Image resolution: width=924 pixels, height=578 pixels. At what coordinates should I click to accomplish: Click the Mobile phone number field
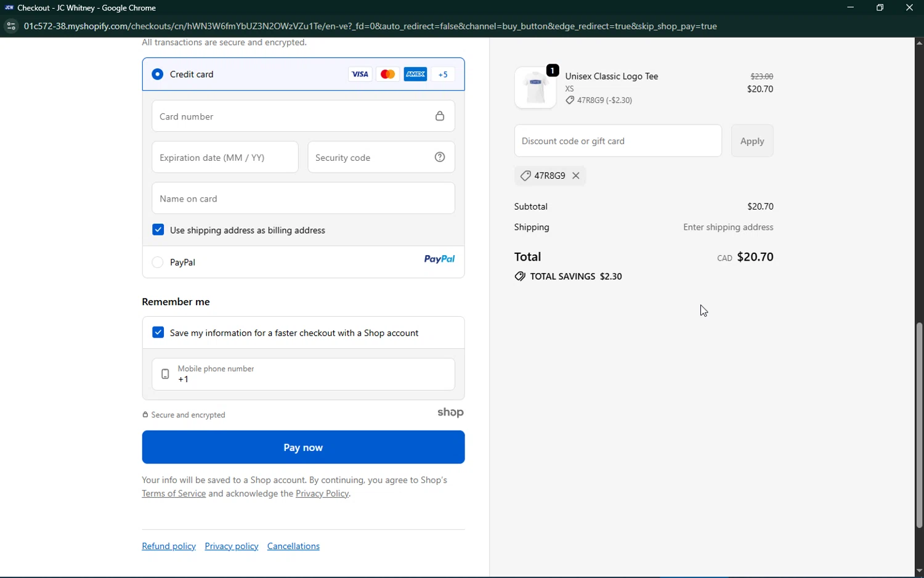pyautogui.click(x=303, y=374)
